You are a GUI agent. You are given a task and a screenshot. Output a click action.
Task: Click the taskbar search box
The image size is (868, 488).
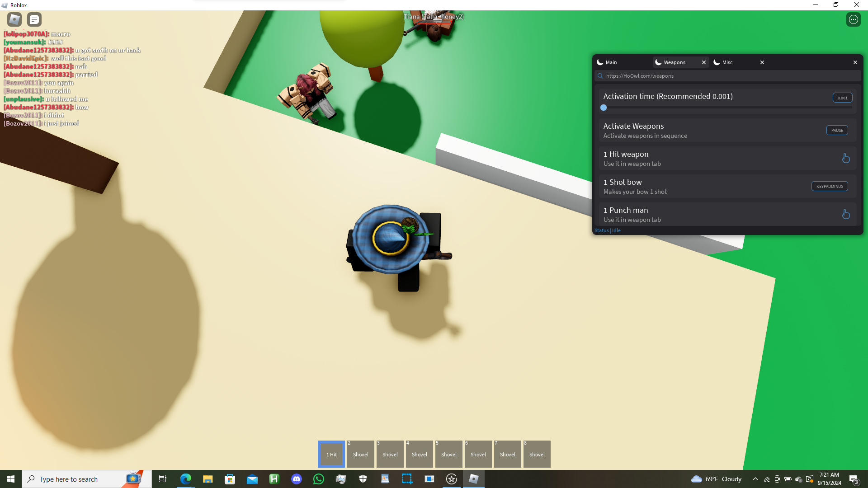[87, 479]
